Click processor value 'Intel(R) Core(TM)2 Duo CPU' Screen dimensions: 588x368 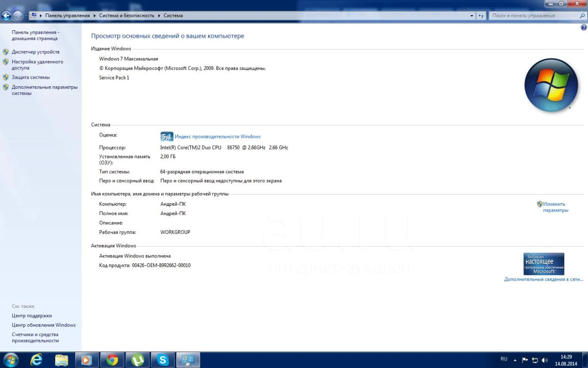point(191,148)
